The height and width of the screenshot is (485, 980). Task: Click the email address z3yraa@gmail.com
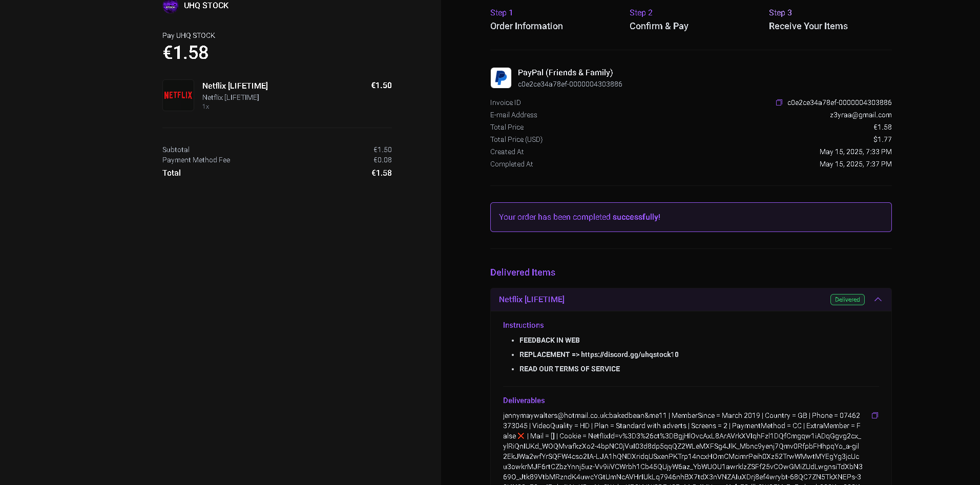point(861,115)
